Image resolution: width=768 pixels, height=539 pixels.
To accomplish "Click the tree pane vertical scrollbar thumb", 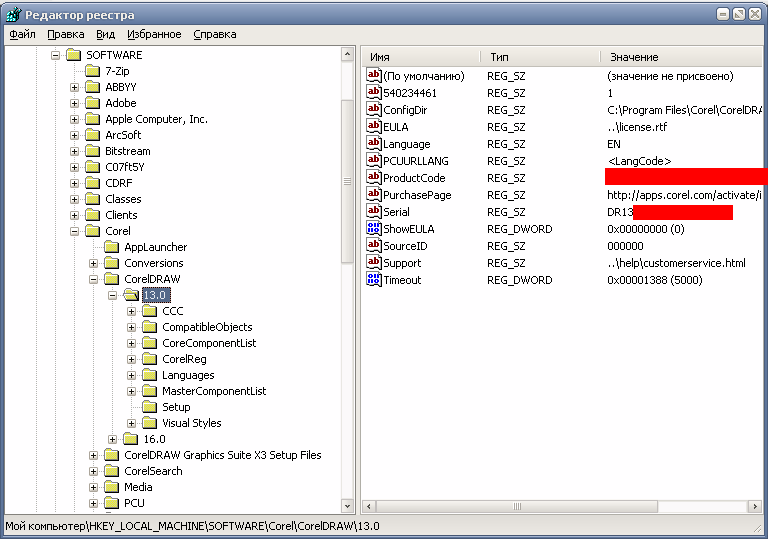I will (347, 181).
